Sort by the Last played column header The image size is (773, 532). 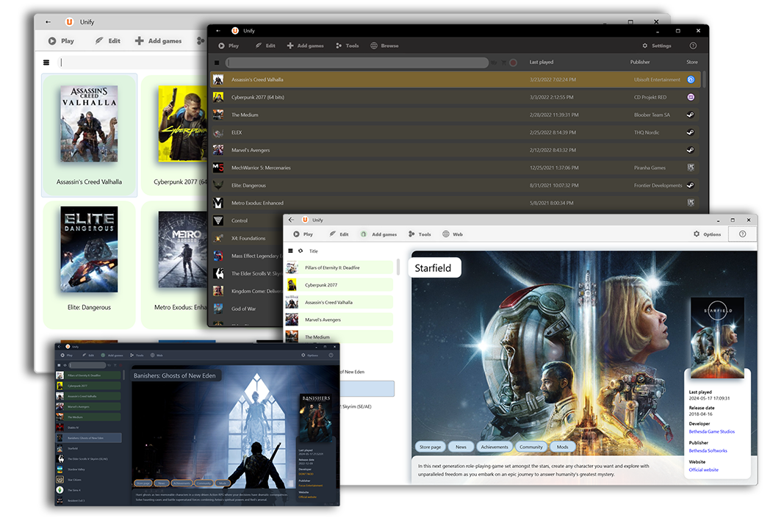tap(542, 62)
